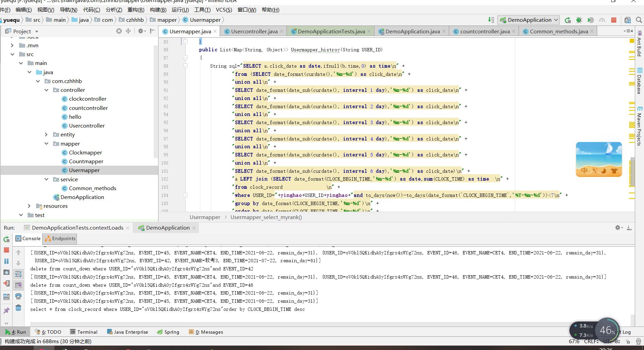Collapse all in the Project panel
Viewport: 644px width, 350px height.
point(128,31)
